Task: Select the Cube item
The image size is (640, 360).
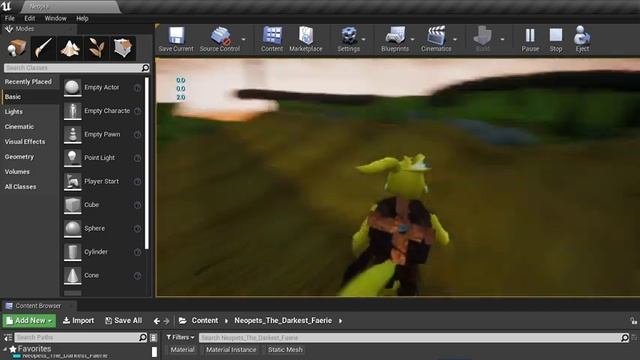Action: pyautogui.click(x=102, y=205)
